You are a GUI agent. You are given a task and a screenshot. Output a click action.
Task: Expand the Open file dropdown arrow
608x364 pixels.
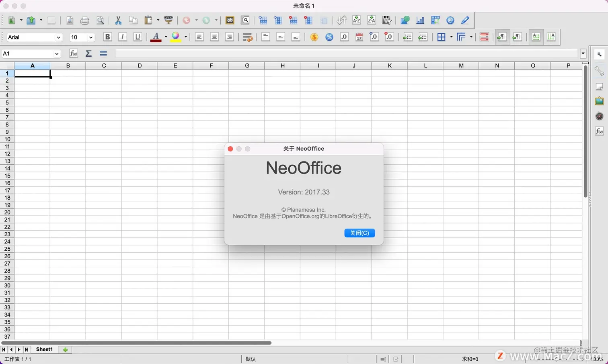point(41,20)
